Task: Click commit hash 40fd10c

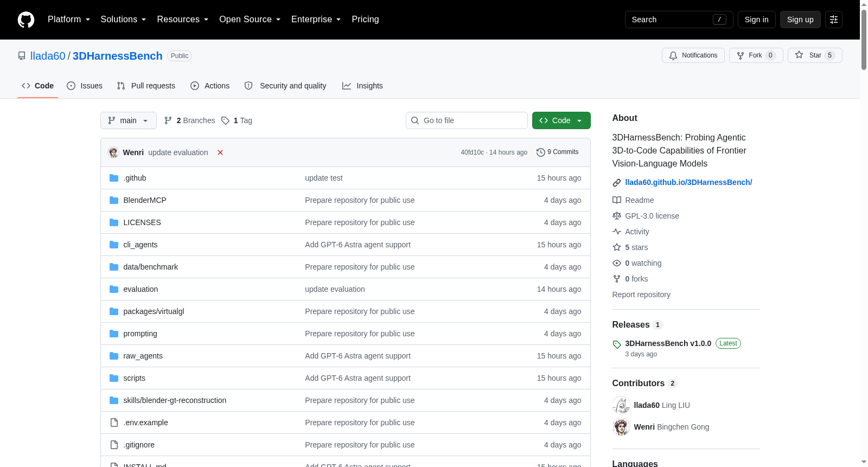Action: point(472,152)
